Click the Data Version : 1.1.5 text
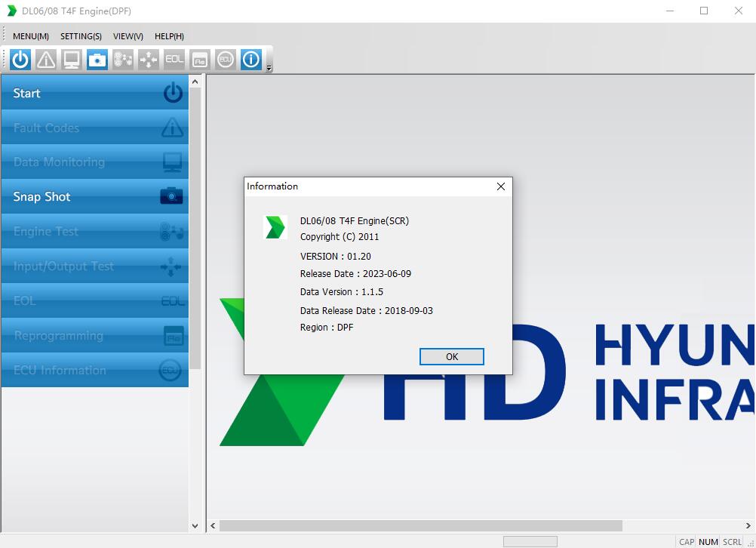756x548 pixels. [x=342, y=292]
